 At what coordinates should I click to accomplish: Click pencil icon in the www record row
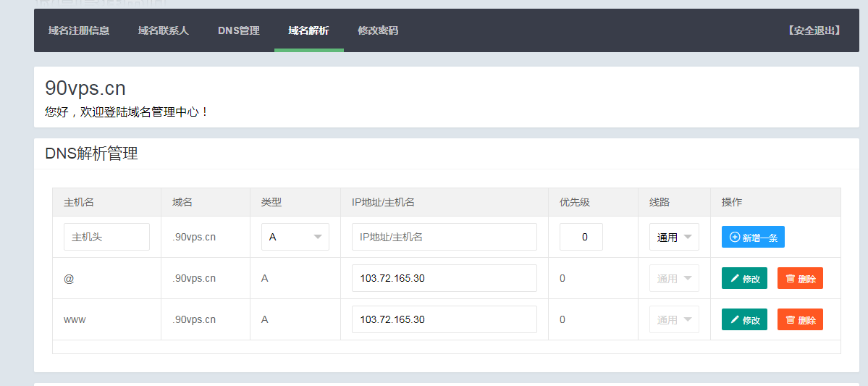tap(735, 320)
